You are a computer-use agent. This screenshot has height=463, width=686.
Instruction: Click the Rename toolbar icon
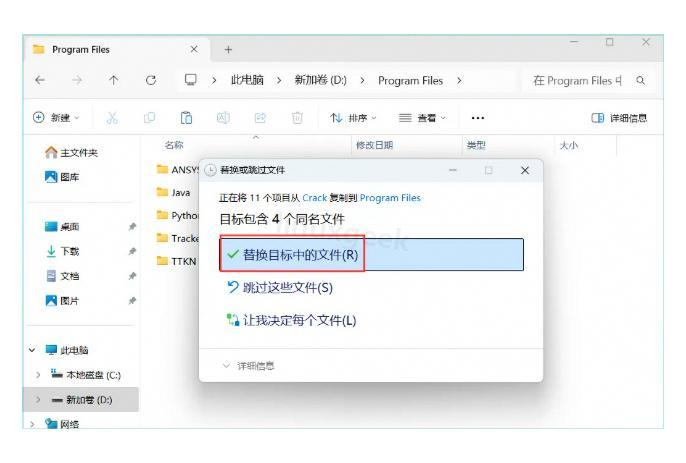223,118
